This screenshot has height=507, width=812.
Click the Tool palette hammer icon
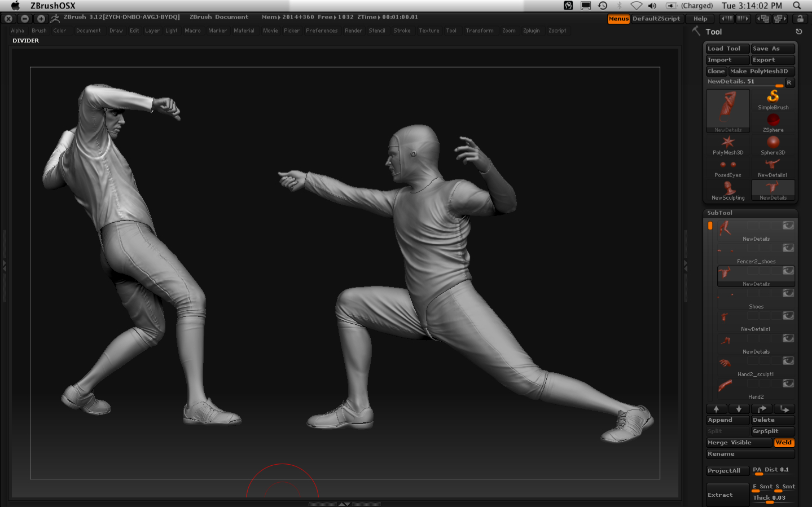click(696, 31)
